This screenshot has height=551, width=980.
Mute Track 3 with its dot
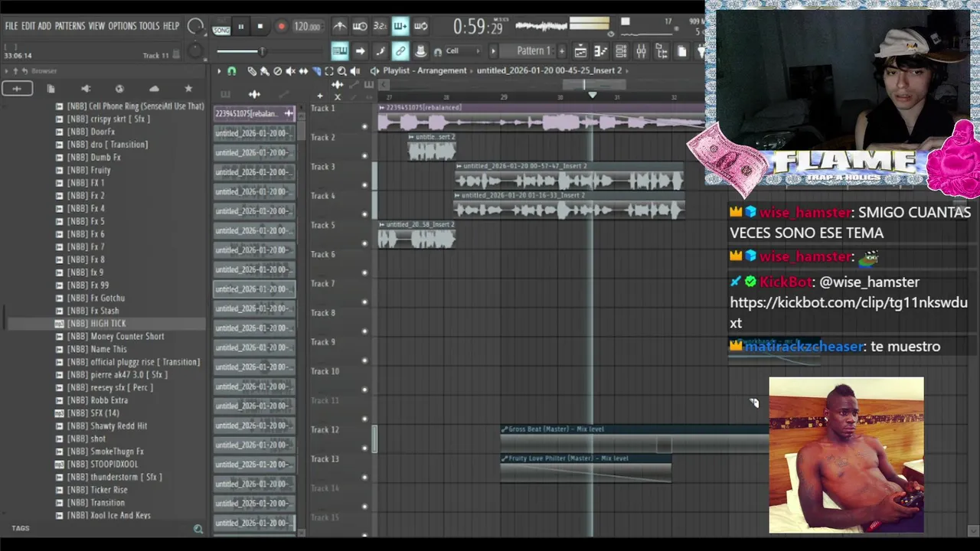click(364, 184)
